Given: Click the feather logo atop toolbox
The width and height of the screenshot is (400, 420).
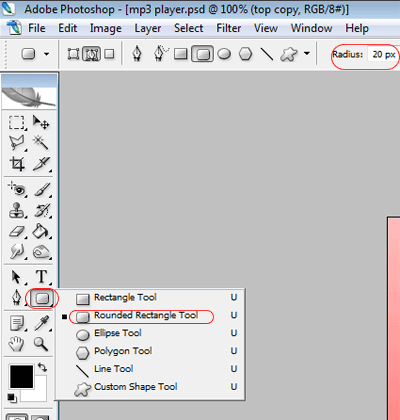Looking at the screenshot, I should (x=29, y=97).
